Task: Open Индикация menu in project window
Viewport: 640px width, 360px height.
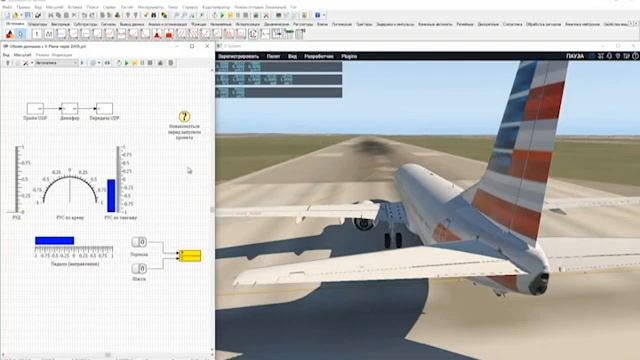Action: pyautogui.click(x=62, y=55)
